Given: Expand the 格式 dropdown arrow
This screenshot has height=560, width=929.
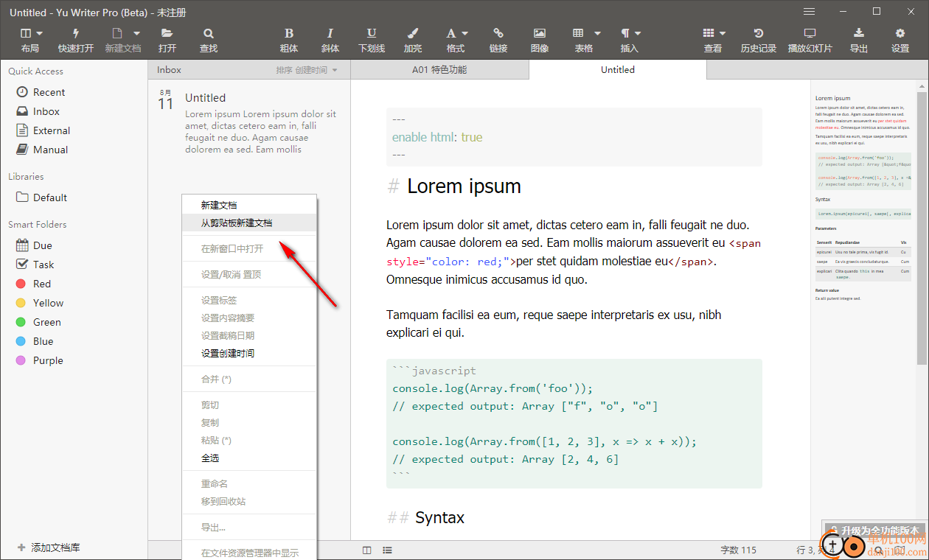Looking at the screenshot, I should (464, 33).
